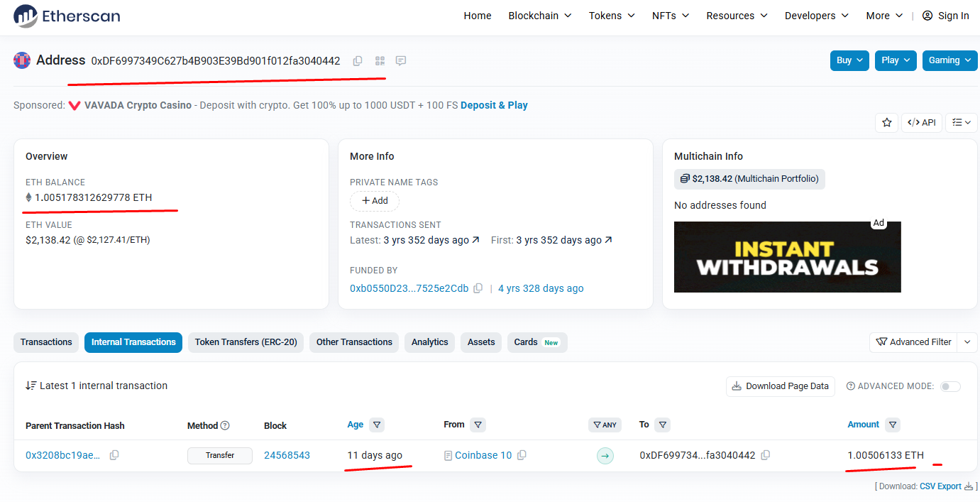Click the star icon to favorite address
The height and width of the screenshot is (502, 980).
pos(886,123)
